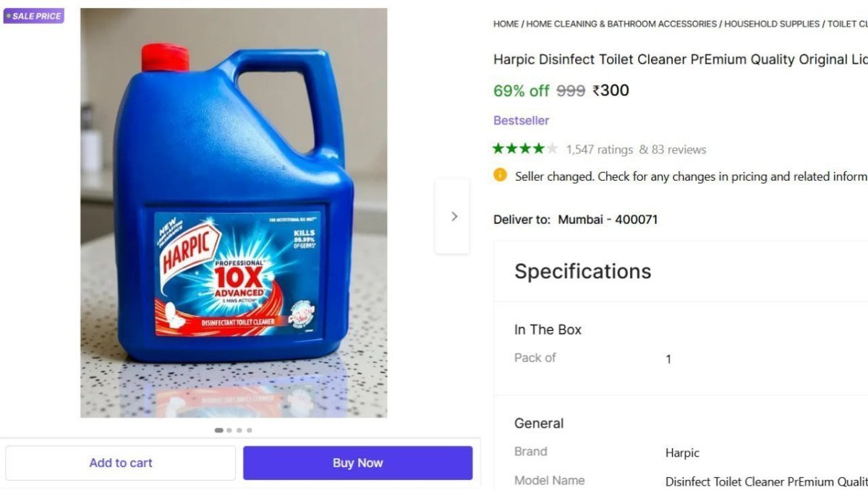Click the currently active first carousel dot
868x490 pixels.
[x=219, y=430]
